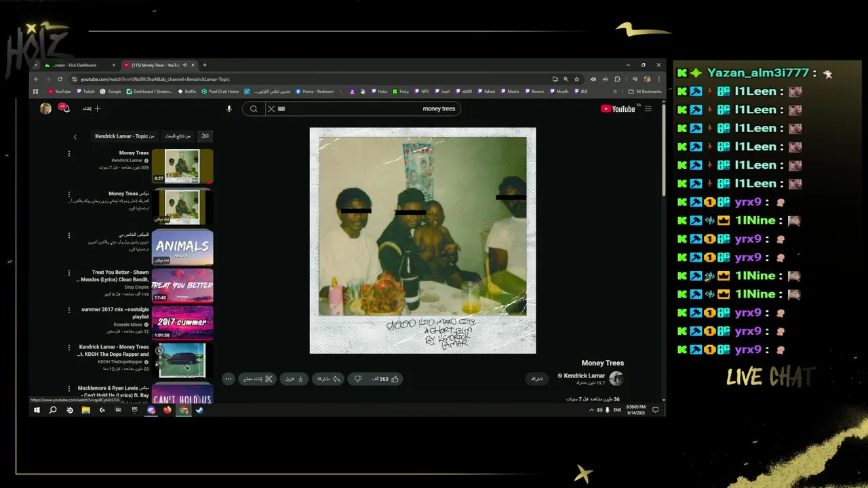
Task: Open the Chrome three-dot menu
Action: click(x=659, y=79)
